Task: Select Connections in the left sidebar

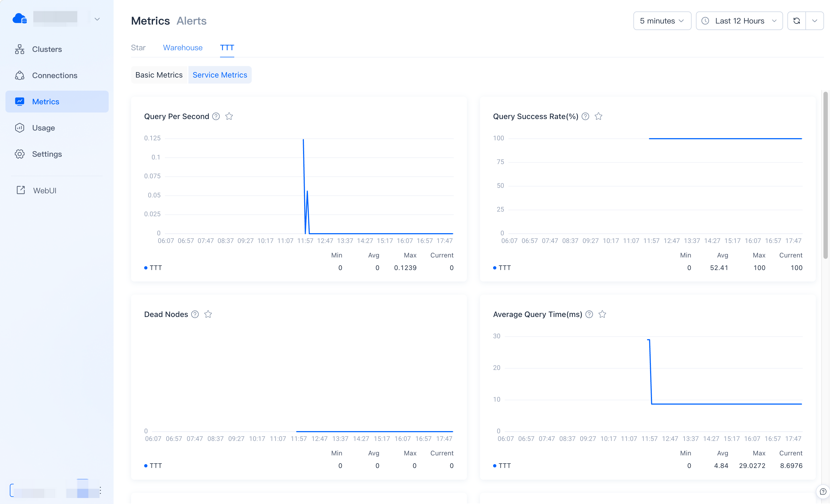Action: pos(55,75)
